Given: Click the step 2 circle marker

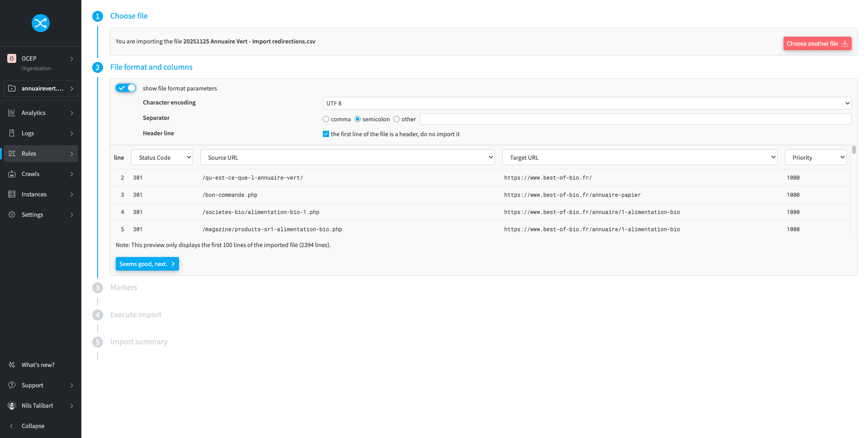Looking at the screenshot, I should pyautogui.click(x=98, y=67).
